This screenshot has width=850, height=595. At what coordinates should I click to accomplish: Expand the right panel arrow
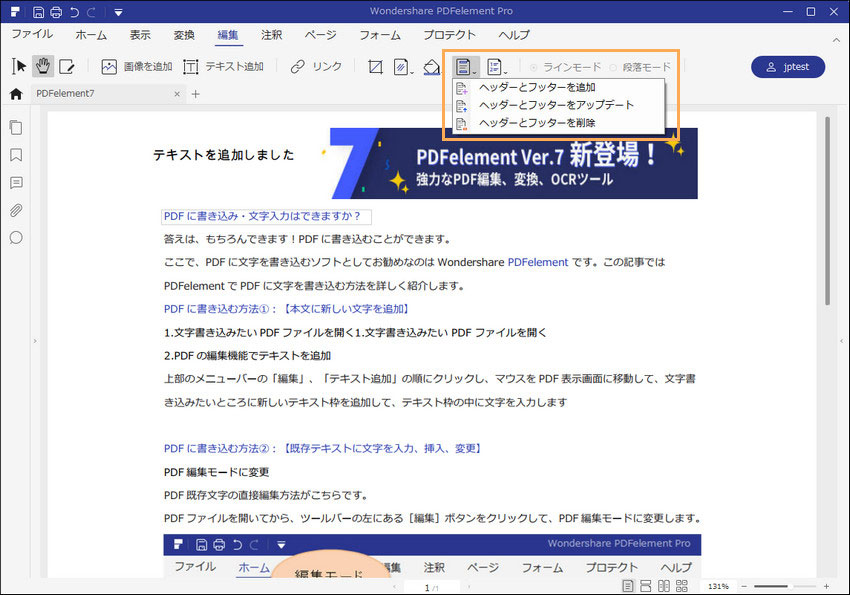[x=841, y=341]
